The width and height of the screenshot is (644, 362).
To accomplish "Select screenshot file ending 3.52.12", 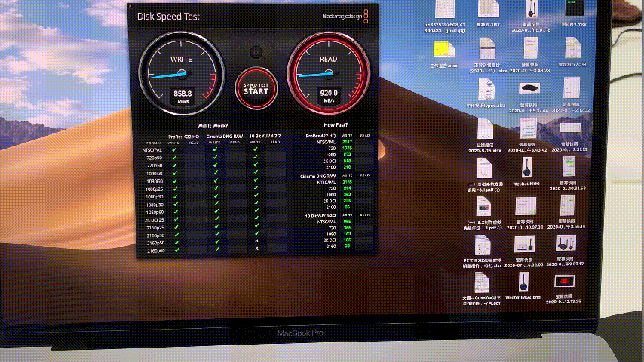I will [x=565, y=251].
